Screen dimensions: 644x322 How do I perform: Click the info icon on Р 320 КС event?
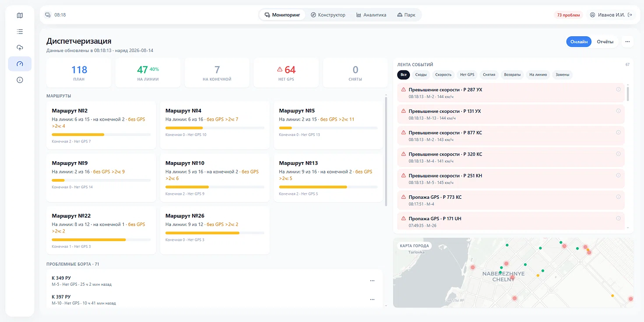pos(618,154)
